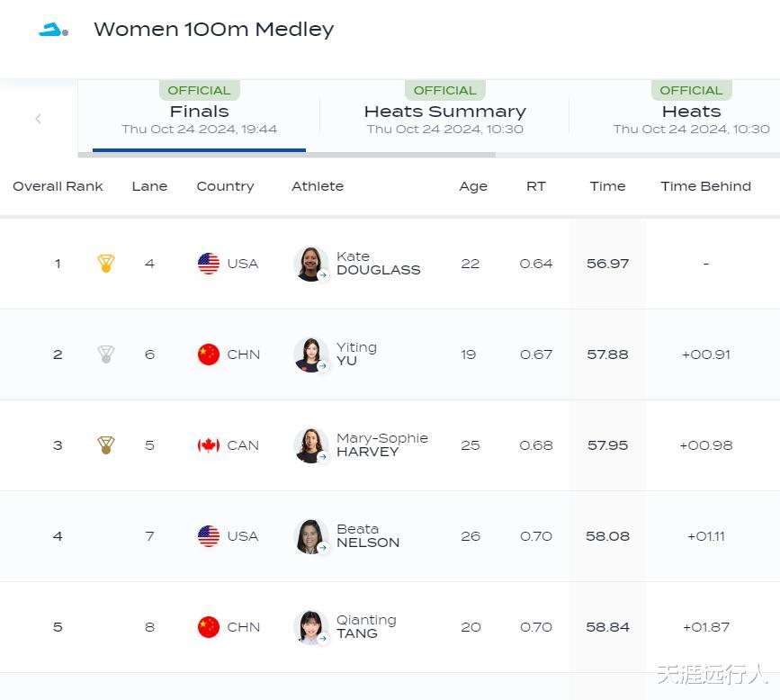Click Yiting Yu's profile photo
Image resolution: width=780 pixels, height=700 pixels.
(310, 354)
